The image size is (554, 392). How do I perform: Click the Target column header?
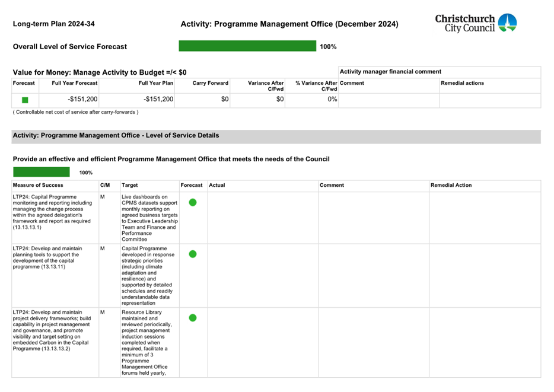[x=130, y=186]
